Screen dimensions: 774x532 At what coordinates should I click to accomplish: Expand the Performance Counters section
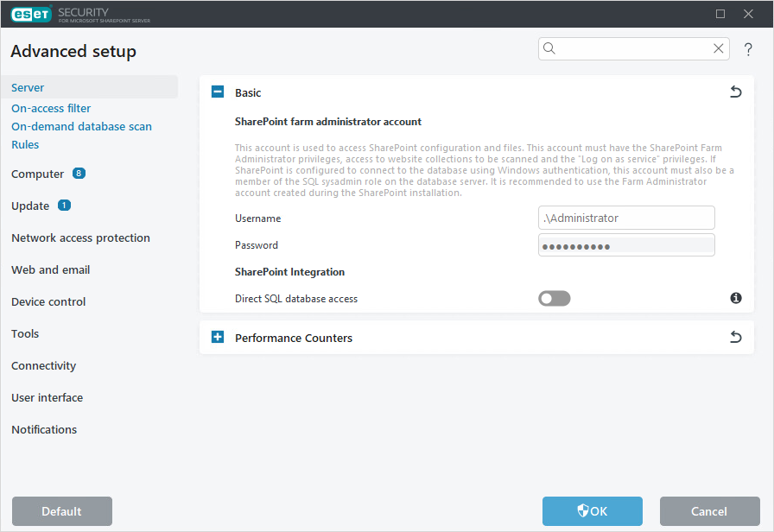point(217,337)
